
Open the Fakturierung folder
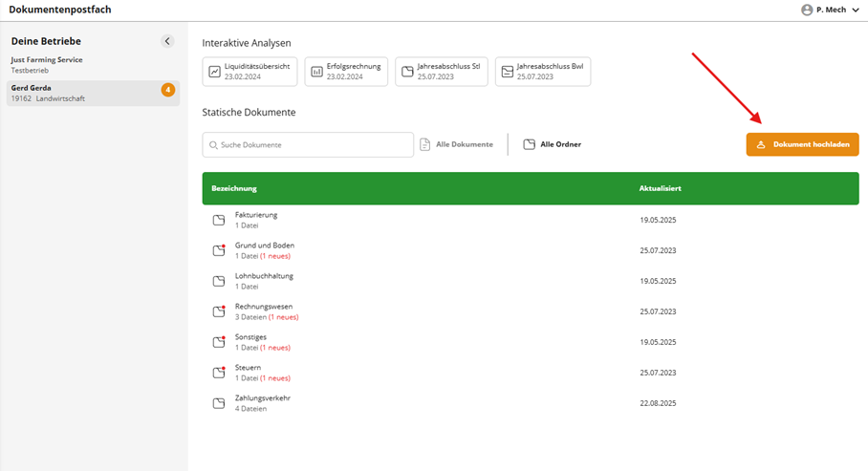pos(531,220)
